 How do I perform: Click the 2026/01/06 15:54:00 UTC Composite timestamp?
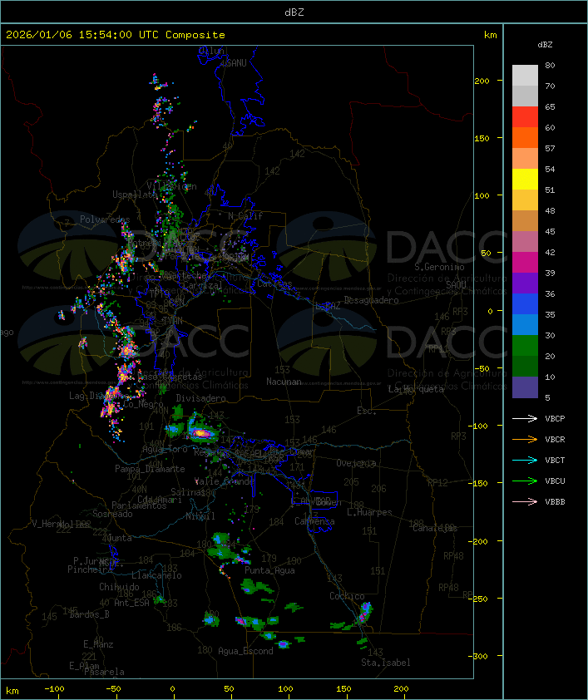pos(116,35)
